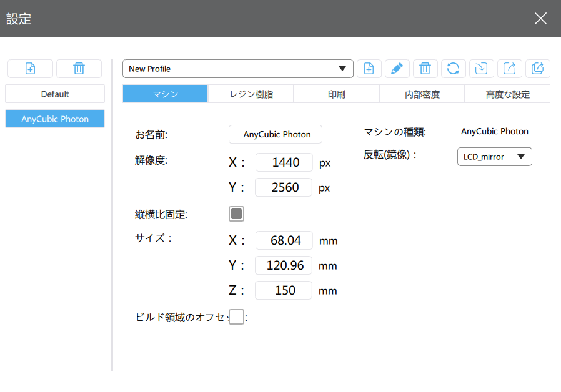This screenshot has height=392, width=561.
Task: Click the マシンの種類 value AnyCubic Photon
Action: (494, 131)
